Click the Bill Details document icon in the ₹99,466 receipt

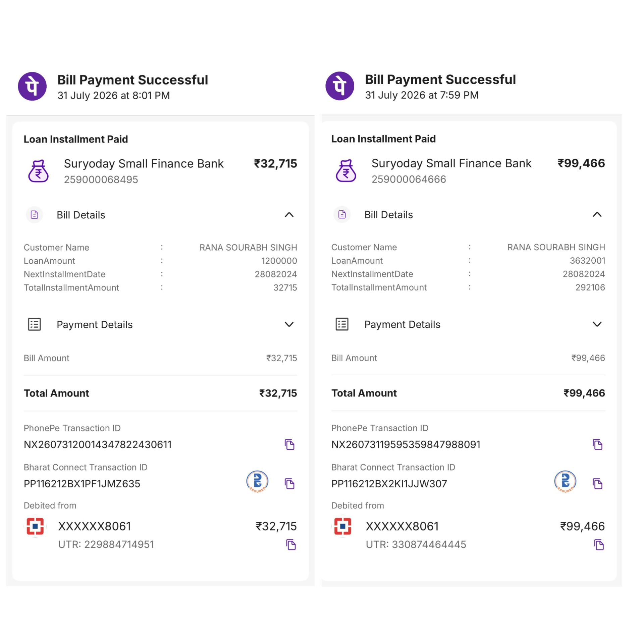coord(342,214)
